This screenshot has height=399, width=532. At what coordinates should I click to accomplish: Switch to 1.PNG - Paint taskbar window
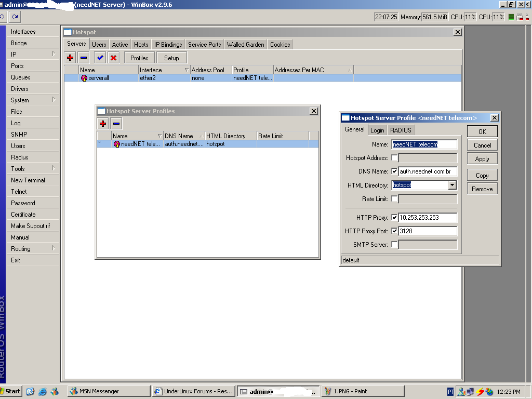pos(363,391)
